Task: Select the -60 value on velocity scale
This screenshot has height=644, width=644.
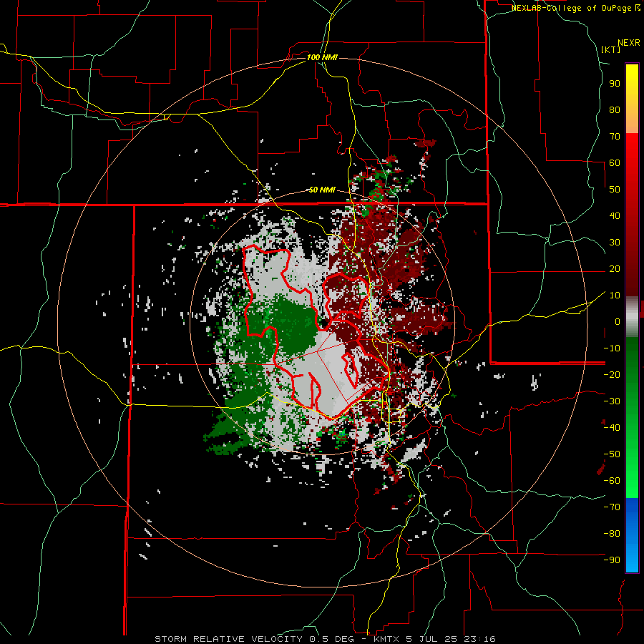Action: click(612, 481)
